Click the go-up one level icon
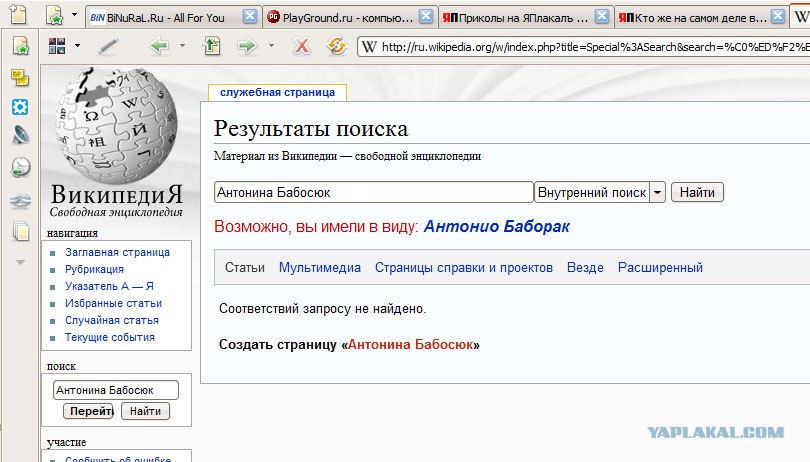 tap(212, 46)
